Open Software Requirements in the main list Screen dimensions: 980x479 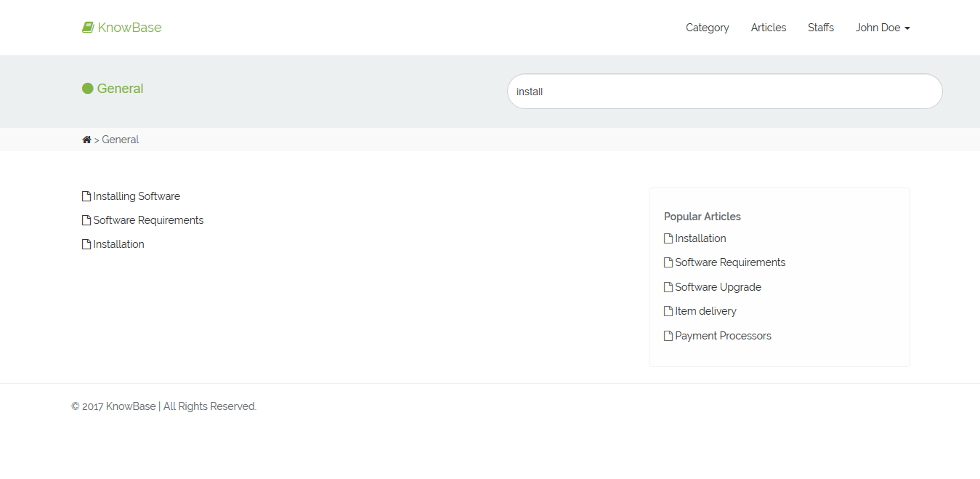[148, 220]
